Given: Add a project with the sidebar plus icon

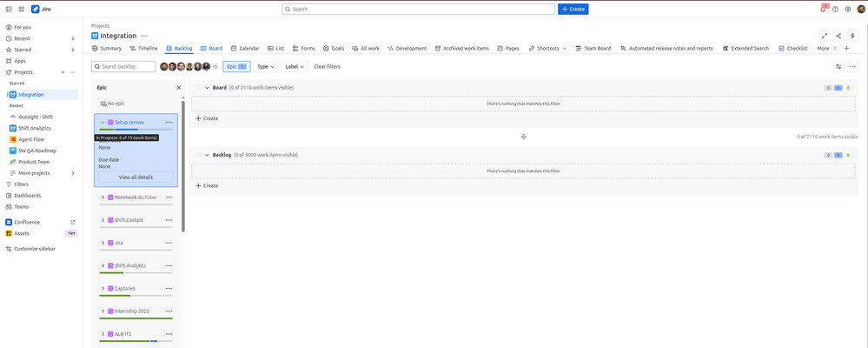Looking at the screenshot, I should (x=63, y=72).
